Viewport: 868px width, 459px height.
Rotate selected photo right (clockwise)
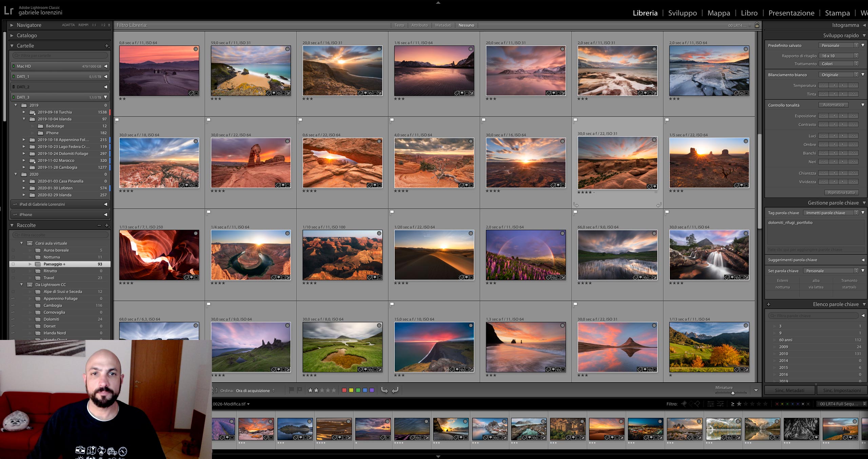[395, 390]
